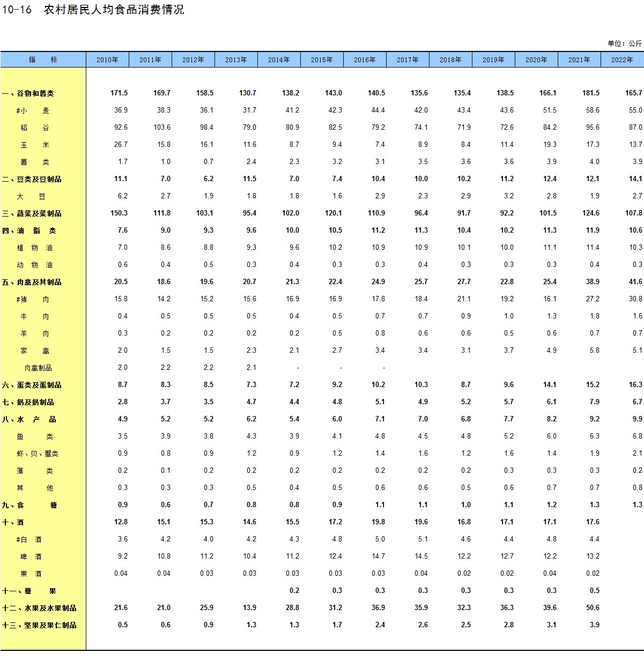Click the 19.8 alcohol value for 2016
644x668 pixels.
click(x=378, y=522)
